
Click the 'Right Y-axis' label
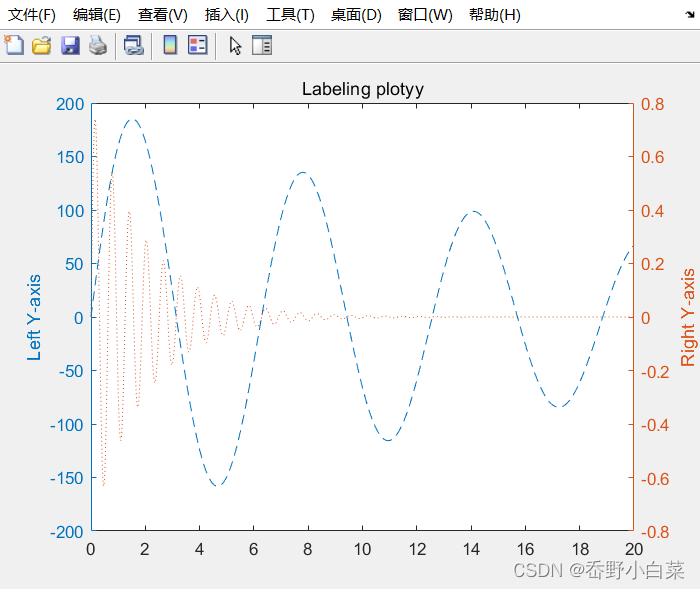[688, 317]
